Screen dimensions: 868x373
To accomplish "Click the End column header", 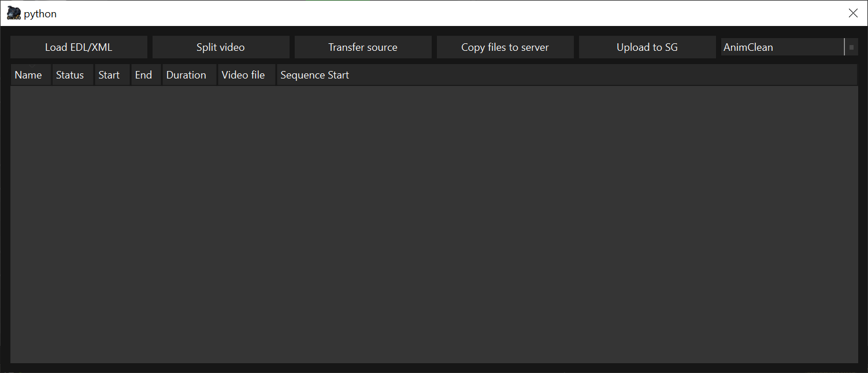I will [x=143, y=75].
